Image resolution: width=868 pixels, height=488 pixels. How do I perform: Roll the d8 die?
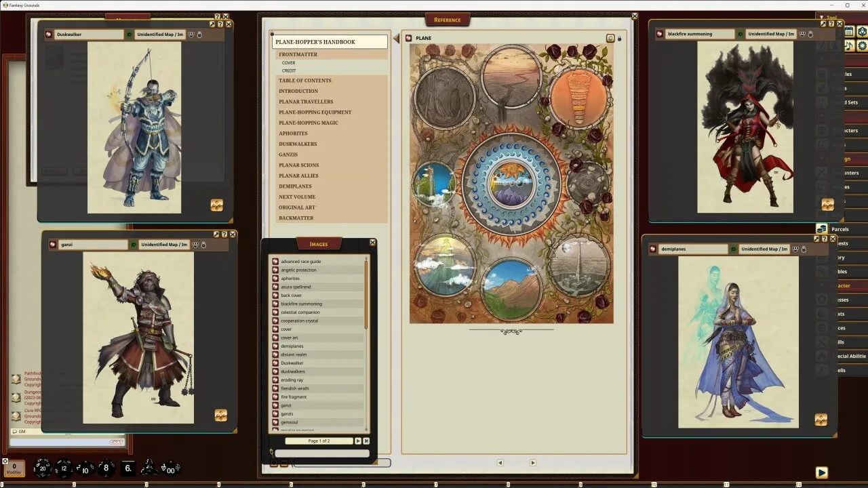pyautogui.click(x=106, y=468)
